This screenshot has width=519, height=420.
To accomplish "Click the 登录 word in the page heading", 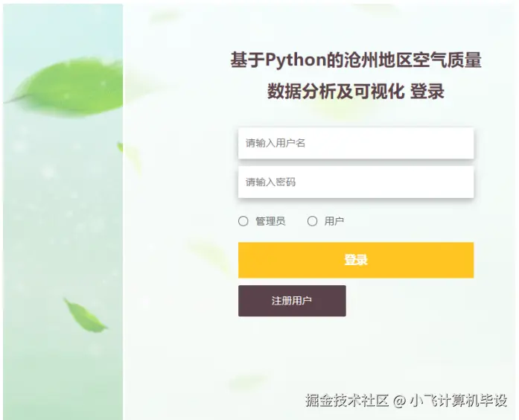I will 427,91.
